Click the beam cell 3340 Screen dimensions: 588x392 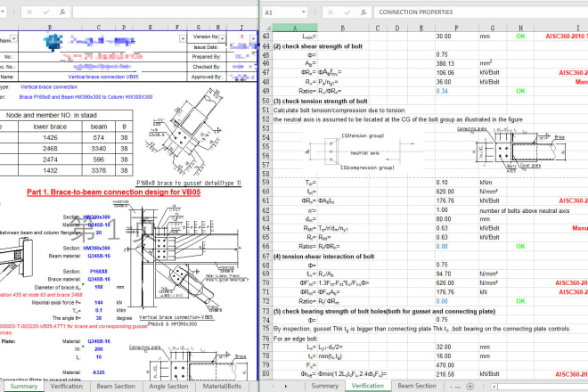coord(99,149)
